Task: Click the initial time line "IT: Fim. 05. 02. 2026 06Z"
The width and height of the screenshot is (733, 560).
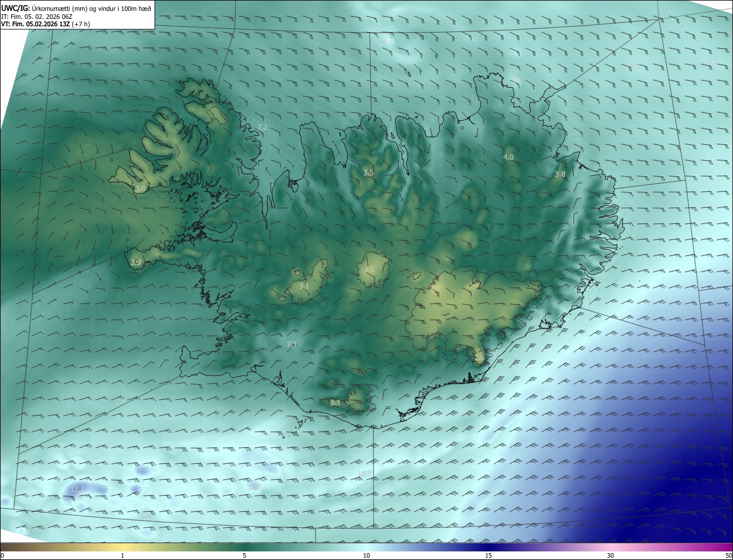Action: pyautogui.click(x=36, y=17)
